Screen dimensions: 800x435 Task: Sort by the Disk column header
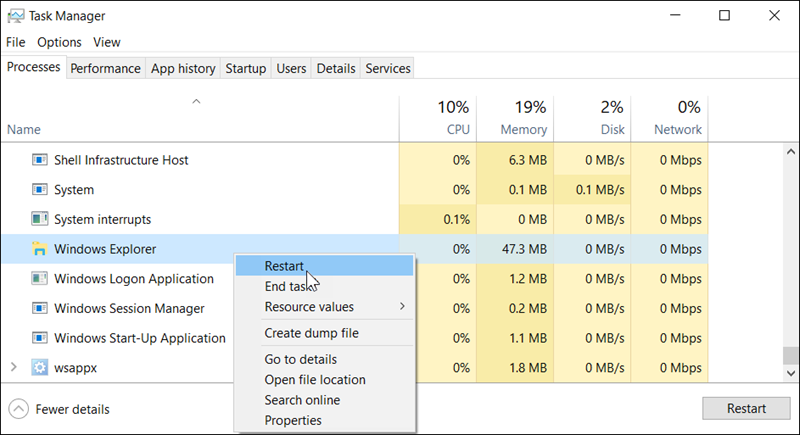tap(592, 118)
